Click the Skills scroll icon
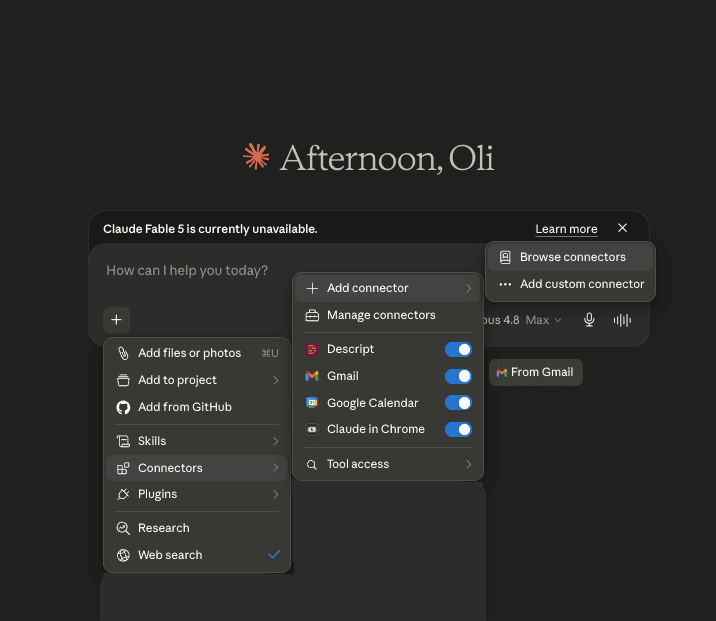 (123, 441)
